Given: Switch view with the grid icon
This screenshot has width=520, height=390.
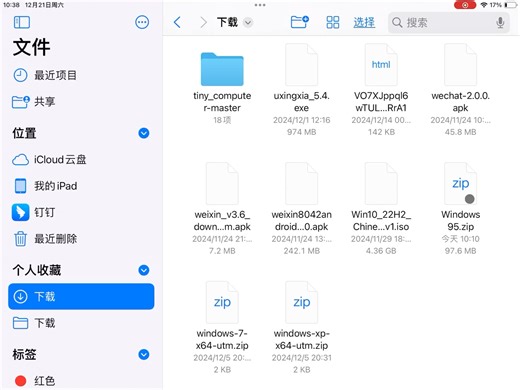Looking at the screenshot, I should pos(333,22).
